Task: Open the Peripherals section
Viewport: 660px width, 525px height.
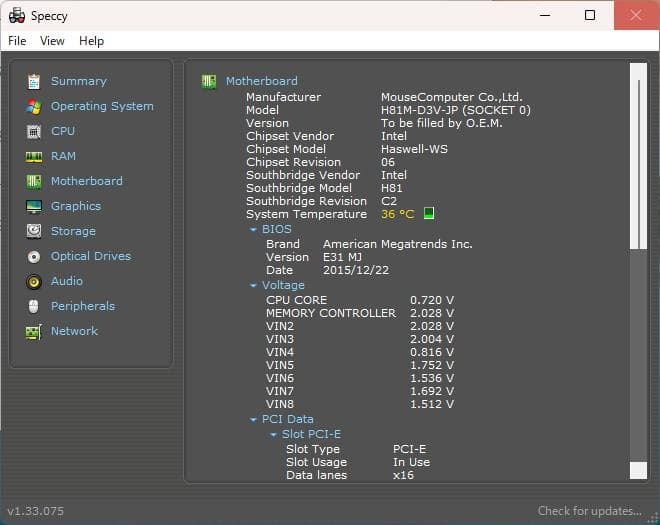Action: pos(83,306)
